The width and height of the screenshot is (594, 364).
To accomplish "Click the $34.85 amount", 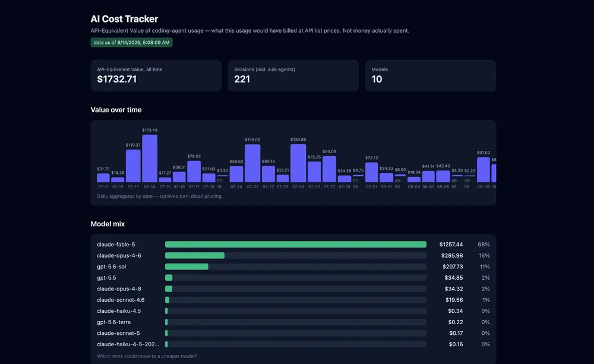I will pos(454,278).
